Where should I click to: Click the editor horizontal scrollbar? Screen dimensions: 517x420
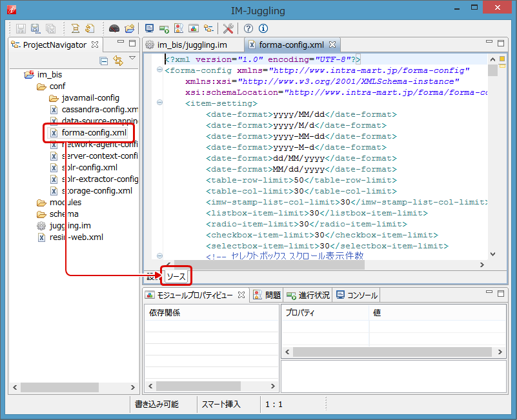click(x=323, y=265)
